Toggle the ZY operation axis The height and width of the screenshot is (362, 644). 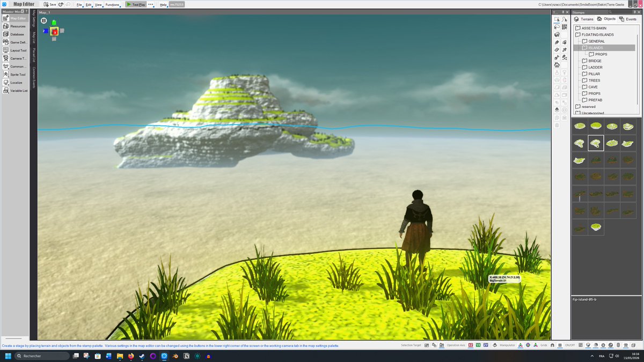[x=486, y=345]
